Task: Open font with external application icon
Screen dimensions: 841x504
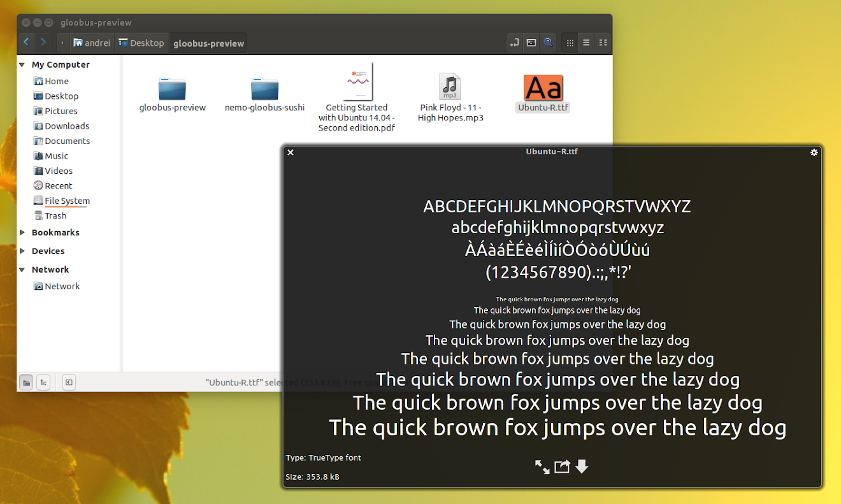Action: (562, 467)
